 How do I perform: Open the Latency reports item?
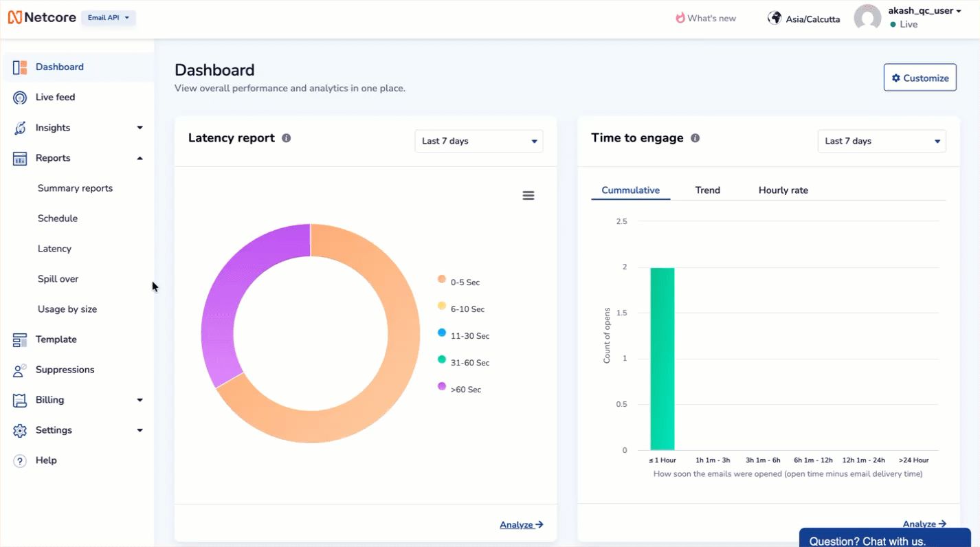54,249
